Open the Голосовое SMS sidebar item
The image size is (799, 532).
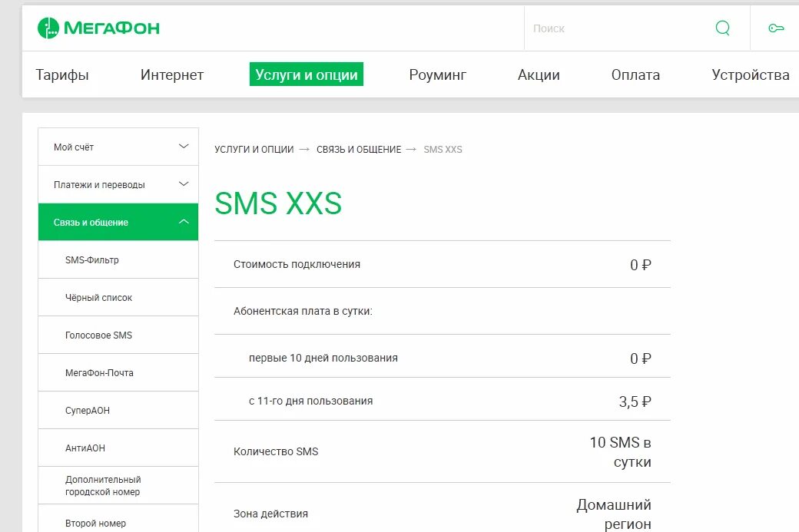click(x=118, y=335)
